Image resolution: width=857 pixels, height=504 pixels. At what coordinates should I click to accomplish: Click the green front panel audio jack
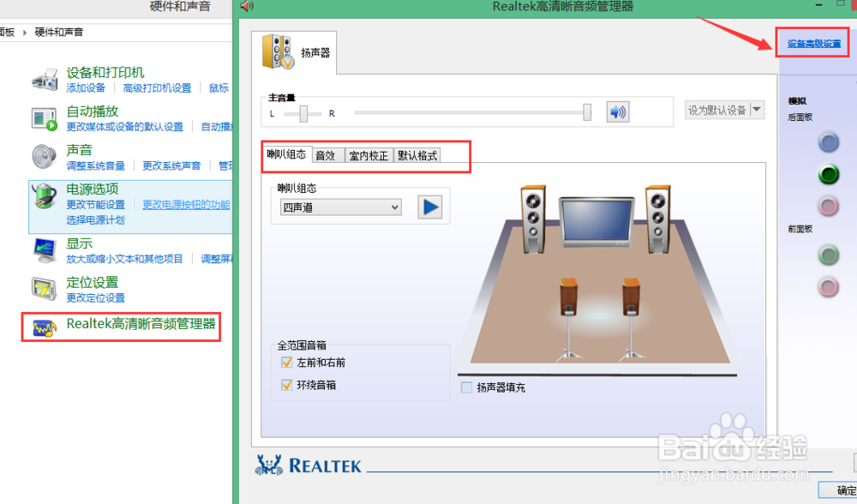pos(829,255)
